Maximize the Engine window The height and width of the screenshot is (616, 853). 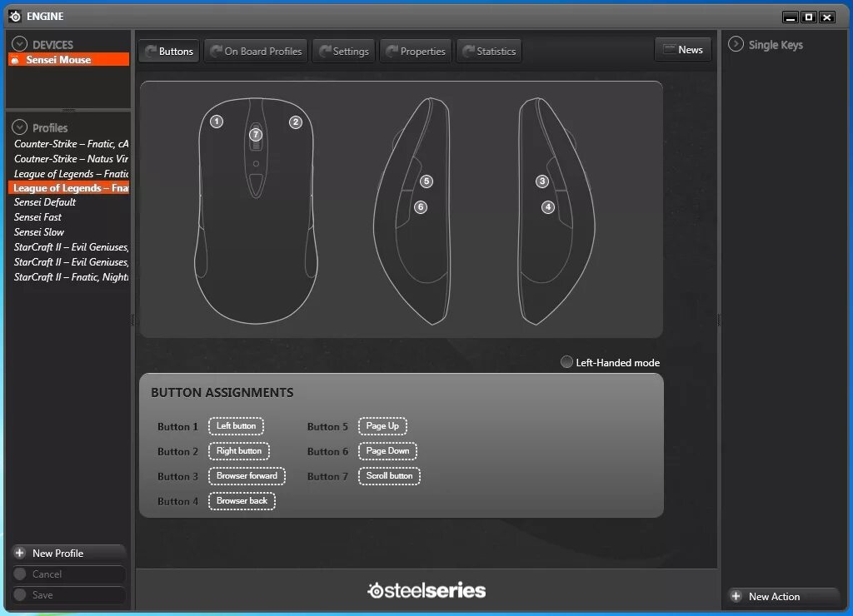(x=809, y=17)
